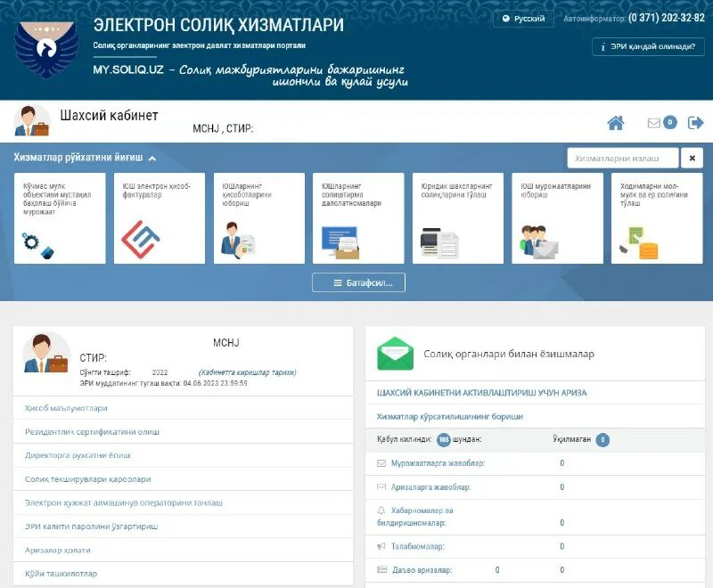The height and width of the screenshot is (588, 713).
Task: Open 'ЮШ электрон ҳисоб-фактуралар' card
Action: point(160,218)
